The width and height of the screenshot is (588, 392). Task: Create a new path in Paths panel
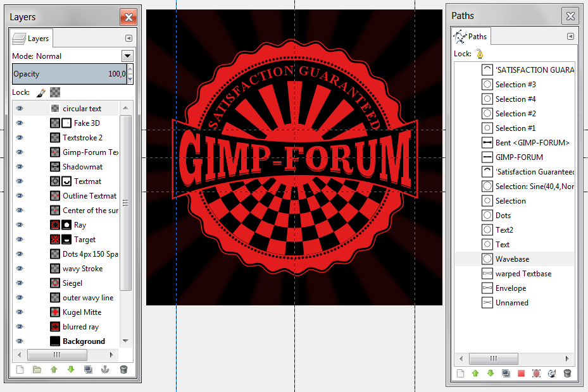(461, 373)
